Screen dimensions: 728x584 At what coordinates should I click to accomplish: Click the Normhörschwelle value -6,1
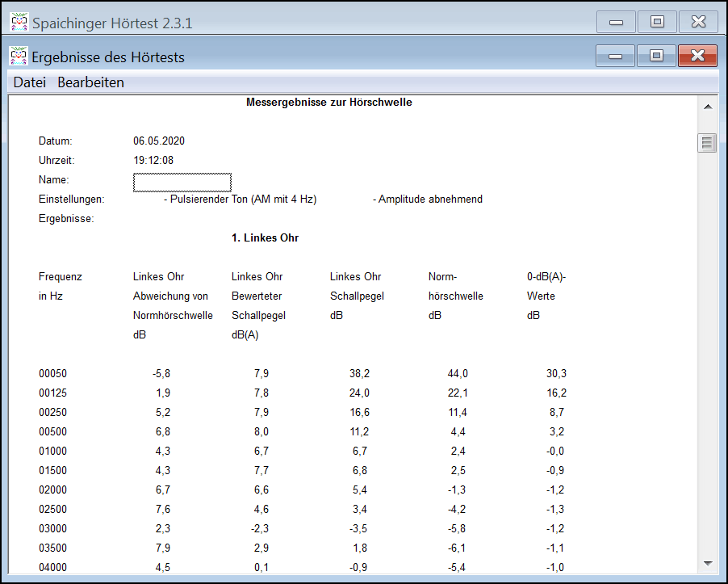(x=457, y=548)
